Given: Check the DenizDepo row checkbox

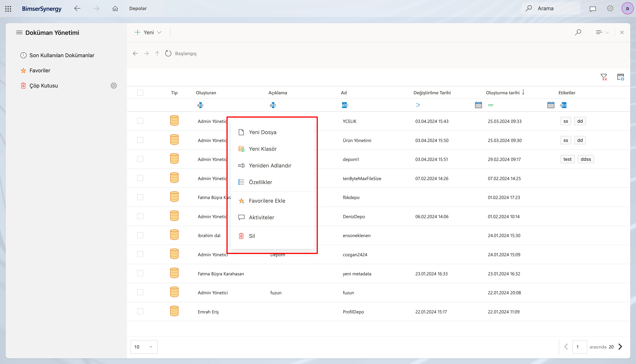Looking at the screenshot, I should pyautogui.click(x=140, y=216).
